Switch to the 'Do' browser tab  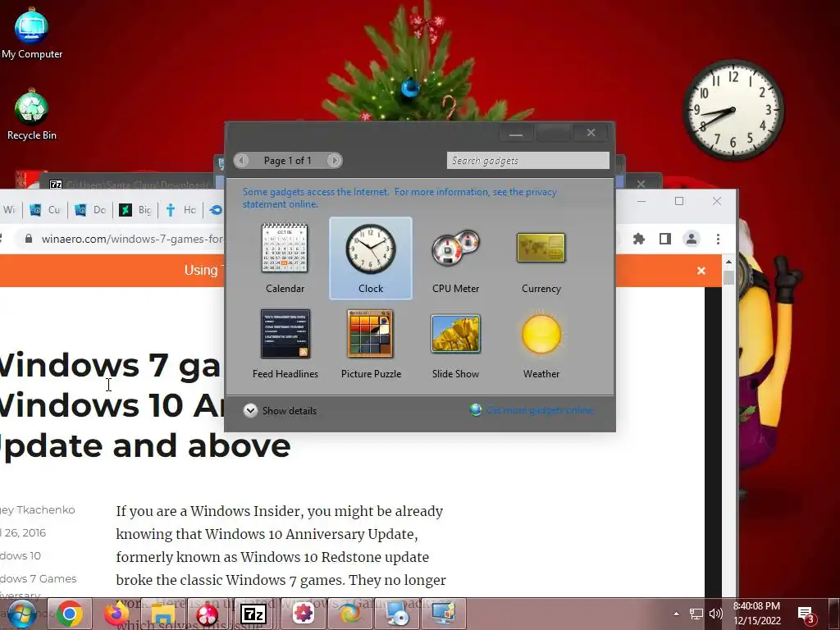tap(90, 210)
